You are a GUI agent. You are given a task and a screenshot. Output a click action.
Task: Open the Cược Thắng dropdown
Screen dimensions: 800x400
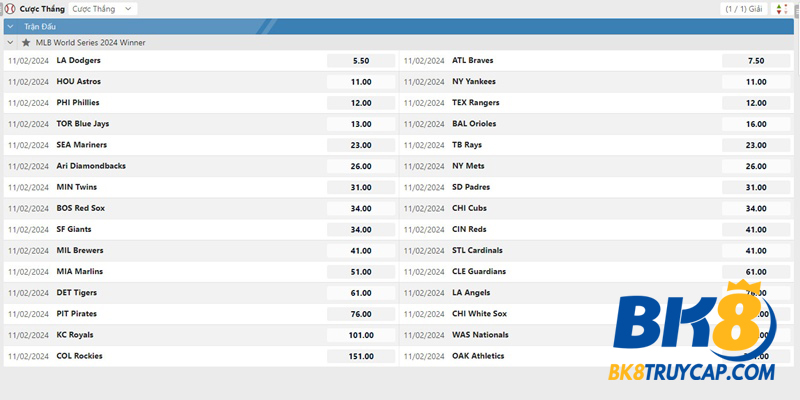(x=103, y=9)
